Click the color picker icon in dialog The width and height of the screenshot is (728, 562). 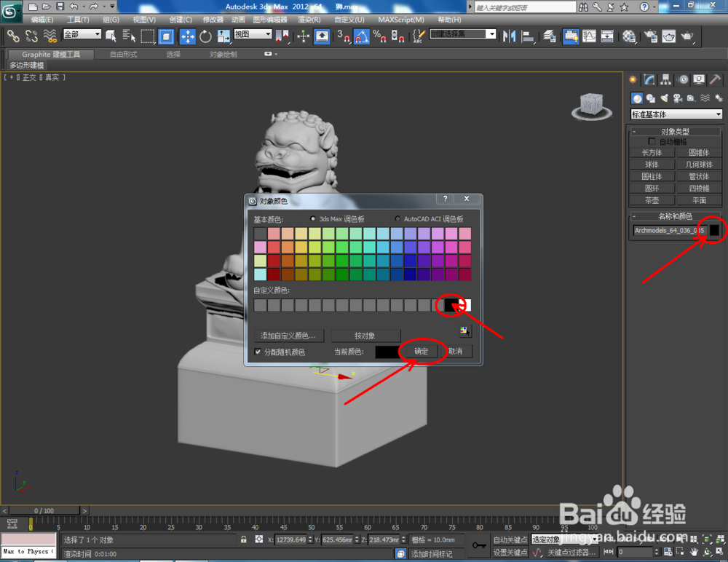coord(464,331)
